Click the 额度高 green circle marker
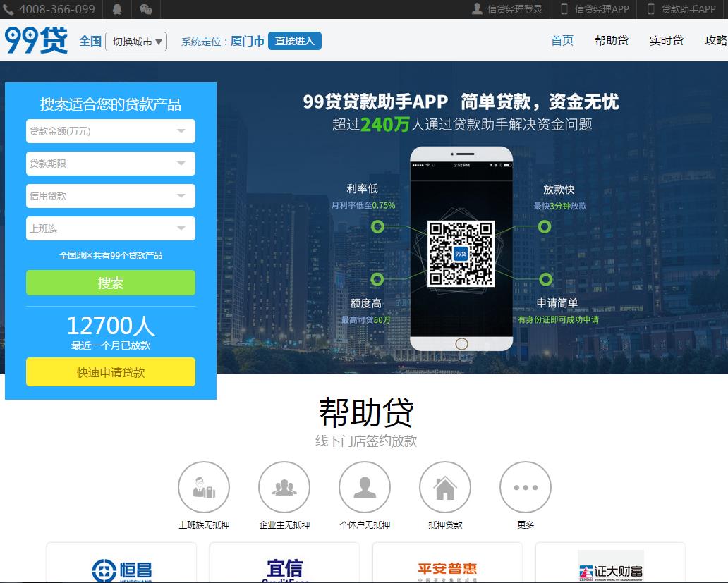Screen dimensions: 728x583 pyautogui.click(x=377, y=278)
